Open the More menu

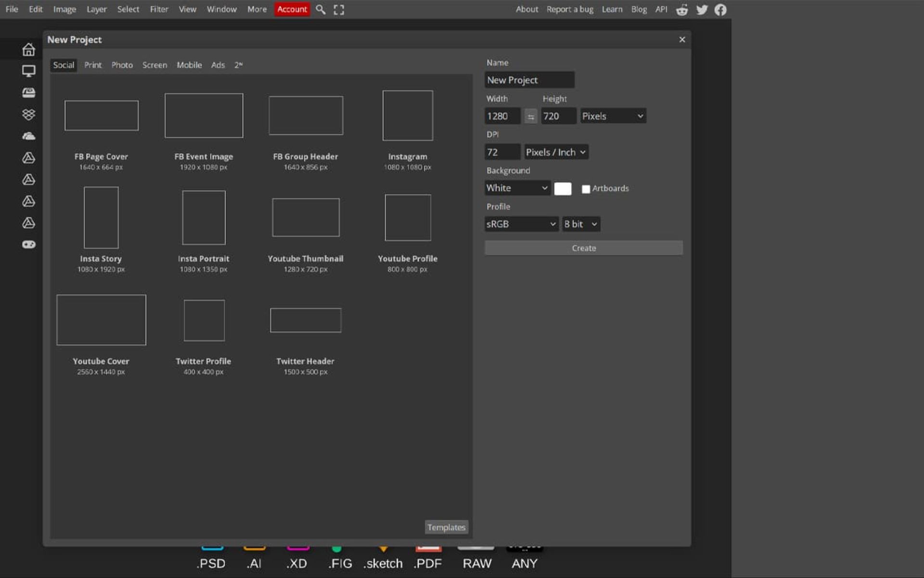pos(257,9)
